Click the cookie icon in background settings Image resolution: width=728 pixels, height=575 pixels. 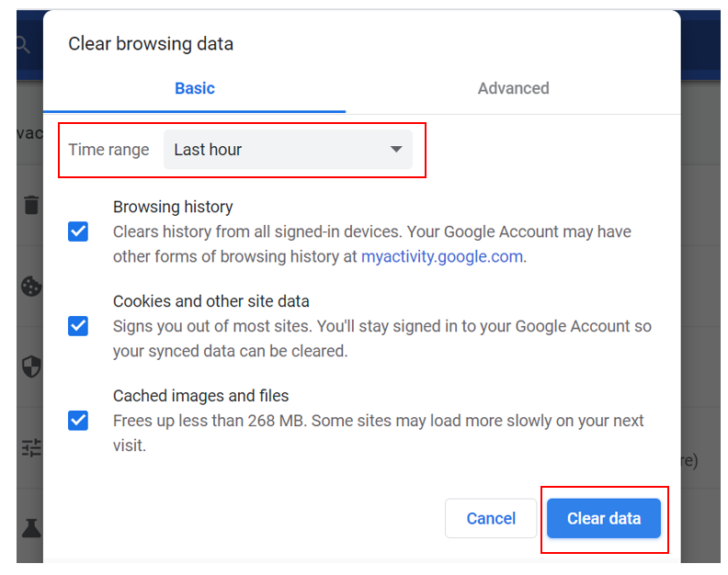pyautogui.click(x=31, y=286)
